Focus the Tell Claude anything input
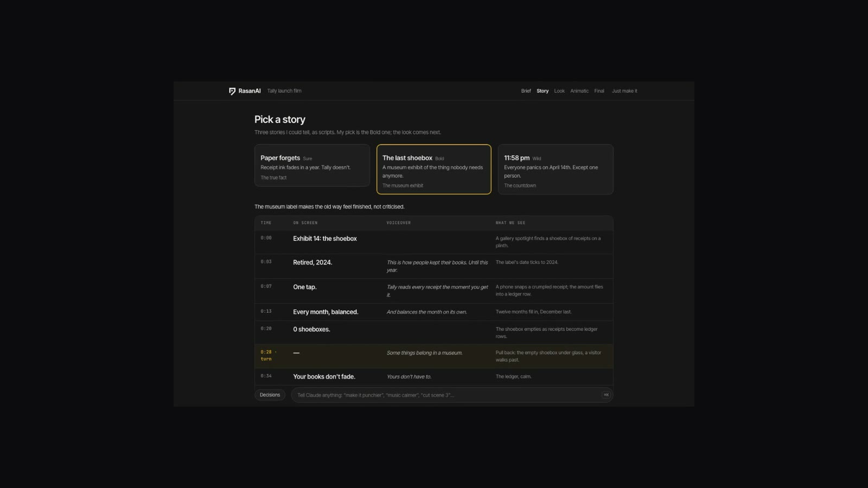Viewport: 868px width, 488px height. (x=452, y=395)
